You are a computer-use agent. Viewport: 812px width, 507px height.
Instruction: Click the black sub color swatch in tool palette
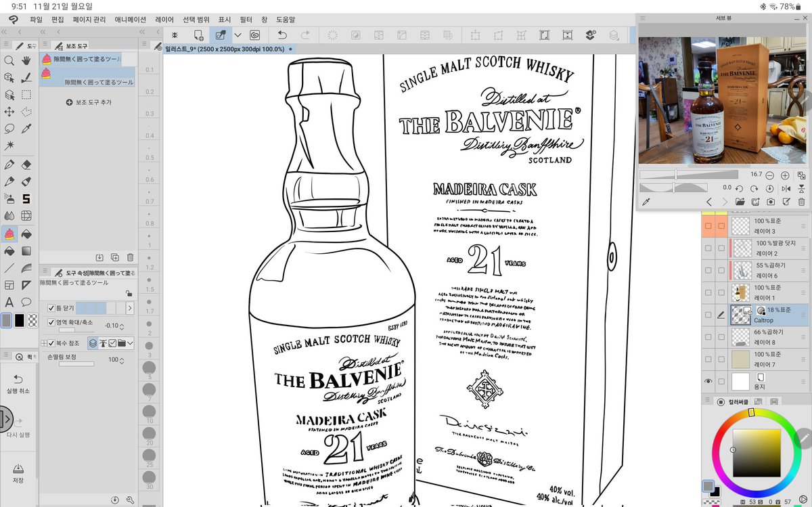(x=20, y=319)
